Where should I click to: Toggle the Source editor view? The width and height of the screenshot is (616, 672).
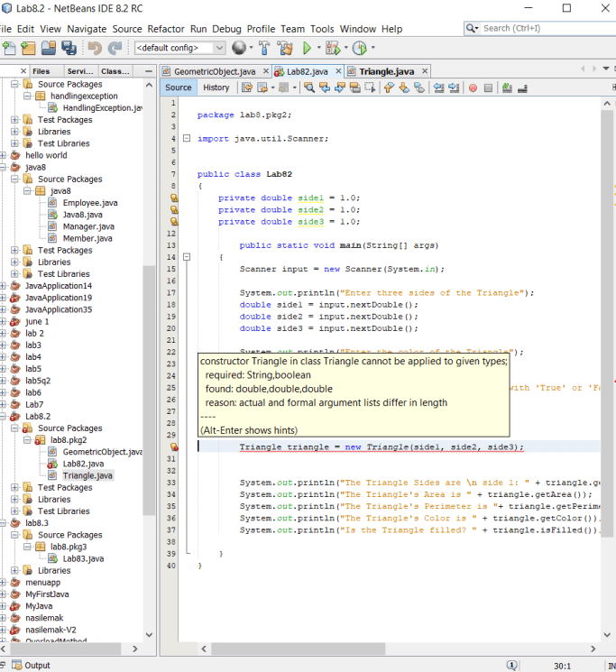179,87
